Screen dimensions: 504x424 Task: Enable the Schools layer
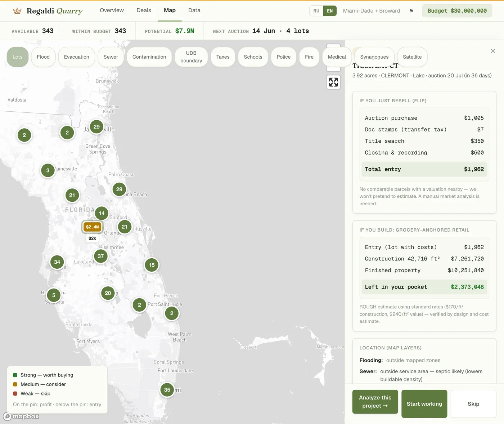coord(253,57)
